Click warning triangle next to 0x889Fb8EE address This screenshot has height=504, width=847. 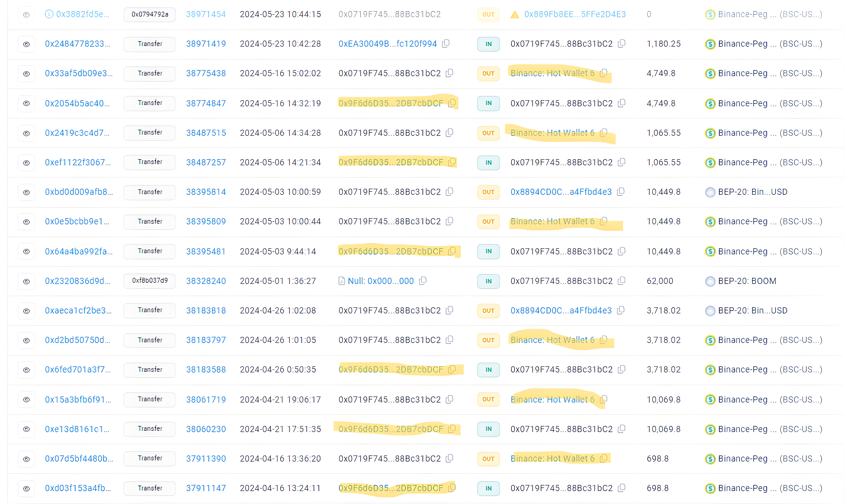tap(515, 15)
